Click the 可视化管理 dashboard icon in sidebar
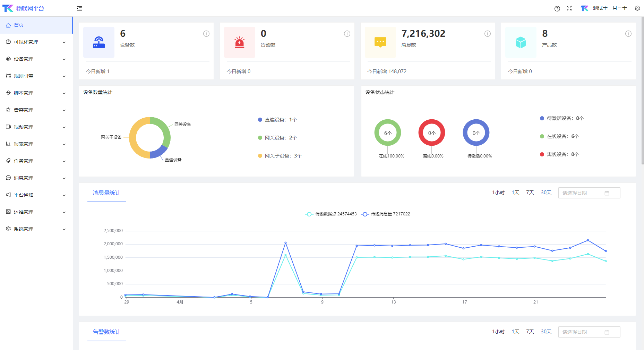This screenshot has height=350, width=644. pos(8,42)
